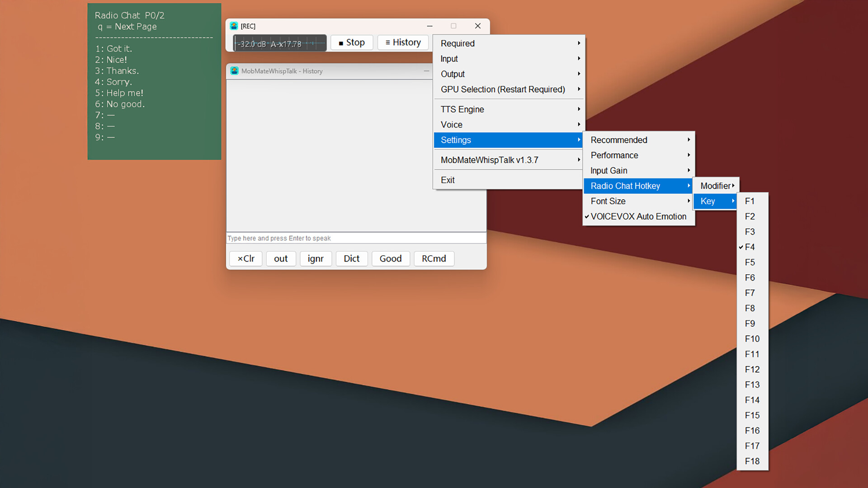Click the Exit menu entry

point(448,180)
